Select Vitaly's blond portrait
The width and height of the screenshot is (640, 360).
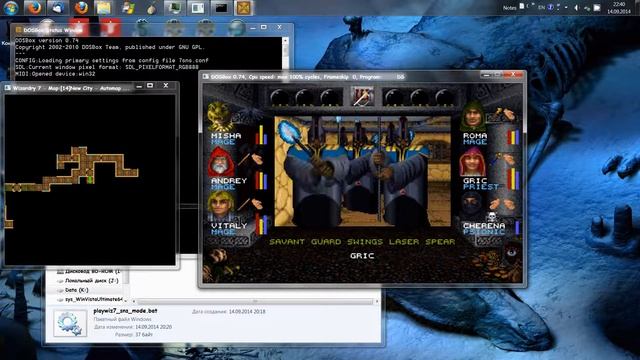pyautogui.click(x=221, y=206)
